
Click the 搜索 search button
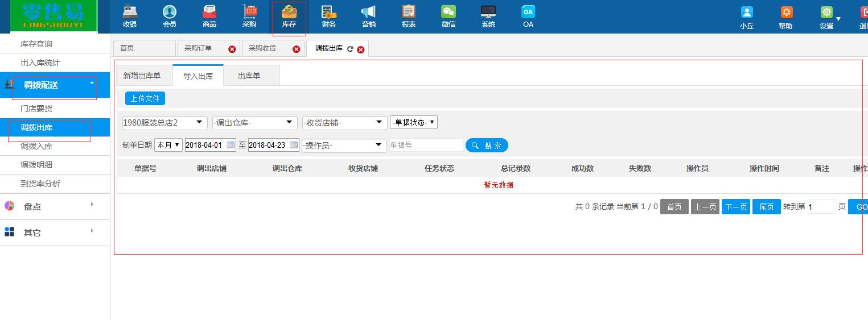click(x=487, y=146)
